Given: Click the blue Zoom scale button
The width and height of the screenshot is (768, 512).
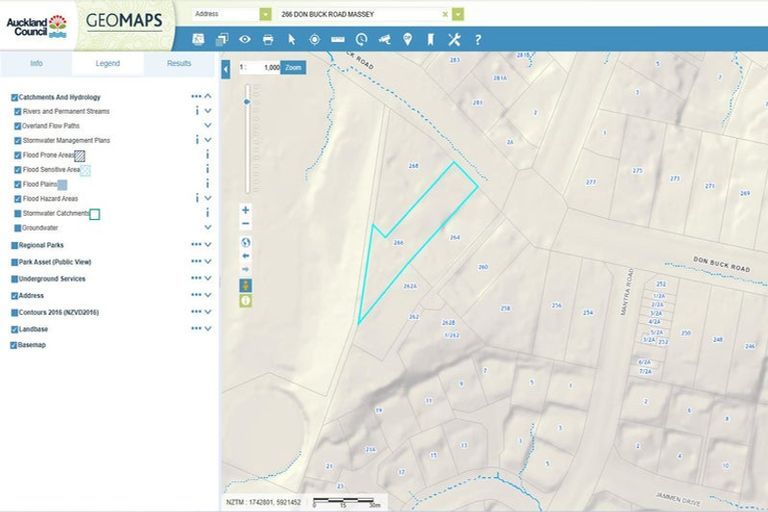Looking at the screenshot, I should 293,67.
